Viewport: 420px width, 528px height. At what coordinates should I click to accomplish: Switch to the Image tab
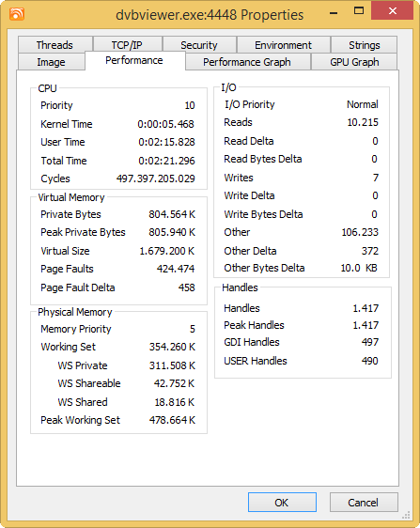(x=51, y=62)
